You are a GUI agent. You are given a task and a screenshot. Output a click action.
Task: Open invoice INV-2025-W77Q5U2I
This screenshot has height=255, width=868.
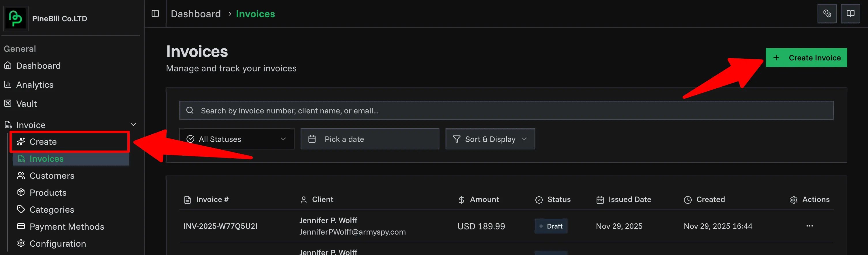[220, 226]
